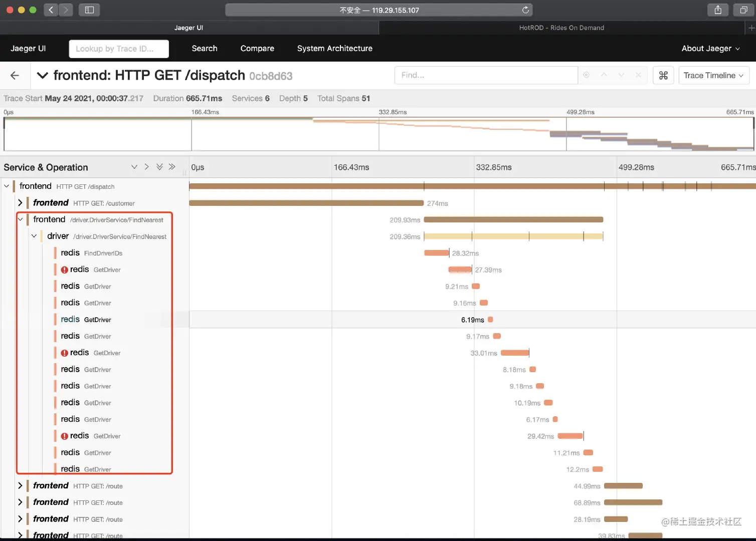Switch to HotROD - Rides On Demand tab
The image size is (756, 541).
(561, 28)
